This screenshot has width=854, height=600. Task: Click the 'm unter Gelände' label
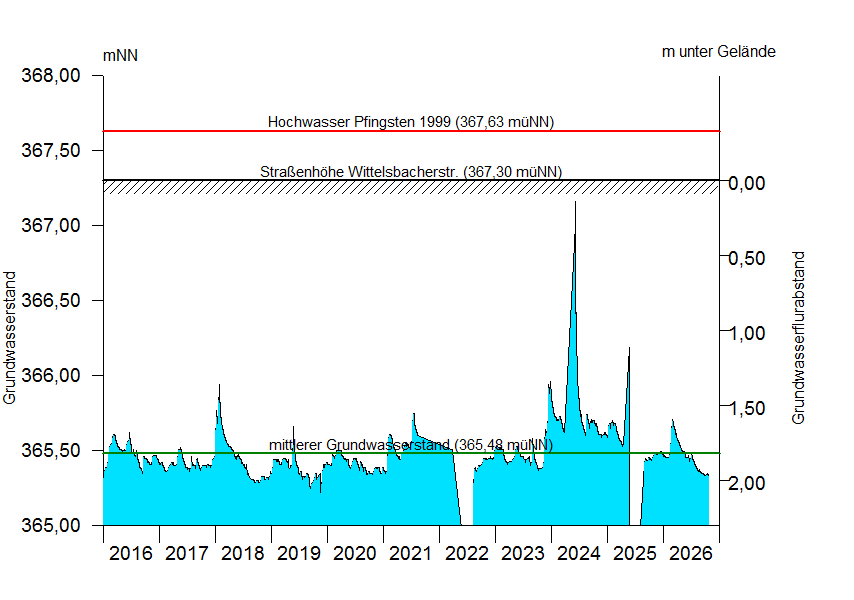pos(719,52)
